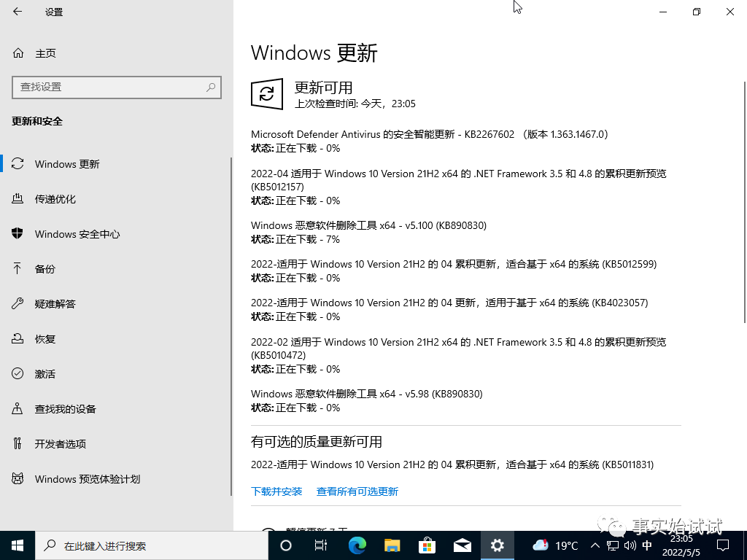
Task: Open the Windows Start menu
Action: [x=18, y=545]
